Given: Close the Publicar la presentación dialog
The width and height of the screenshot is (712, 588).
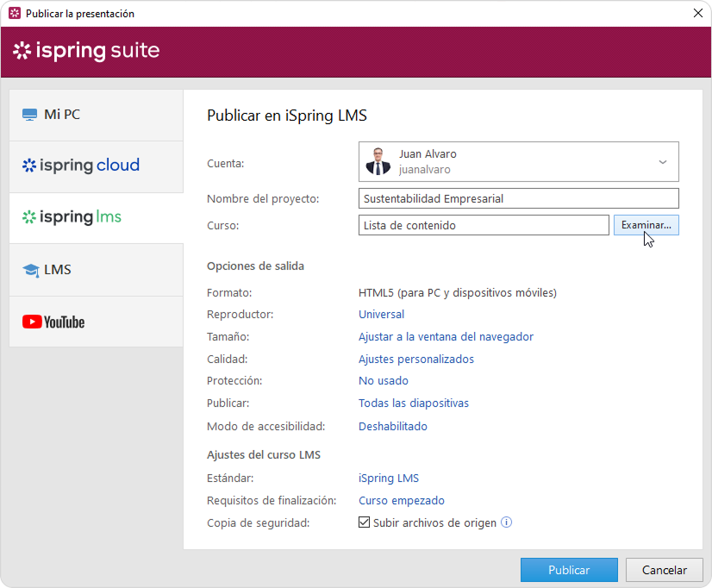Looking at the screenshot, I should pos(696,14).
